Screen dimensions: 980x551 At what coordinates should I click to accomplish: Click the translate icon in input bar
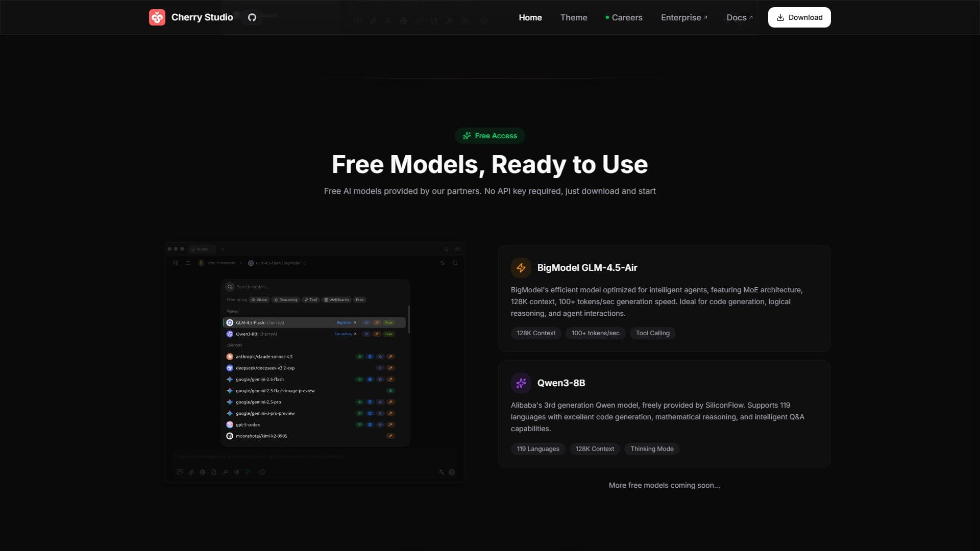tap(442, 472)
